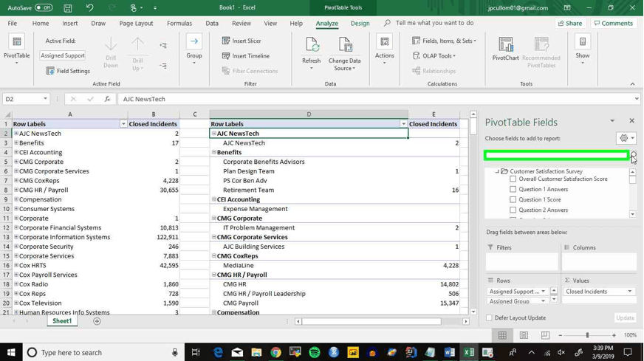This screenshot has width=644, height=361.
Task: Open the File menu
Action: click(x=13, y=24)
